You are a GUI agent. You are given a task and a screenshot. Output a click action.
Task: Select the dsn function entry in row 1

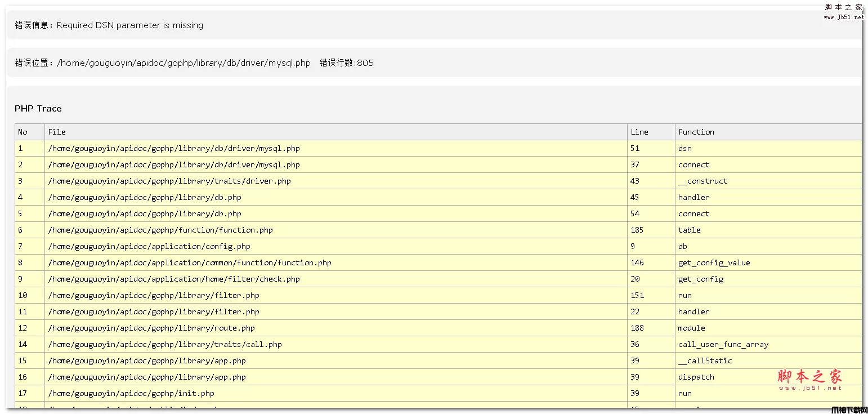click(684, 148)
